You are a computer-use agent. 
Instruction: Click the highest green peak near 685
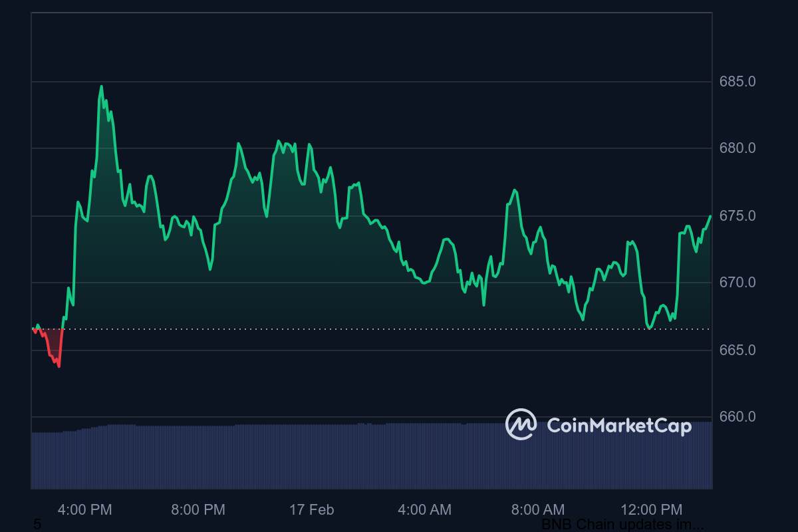coord(101,86)
